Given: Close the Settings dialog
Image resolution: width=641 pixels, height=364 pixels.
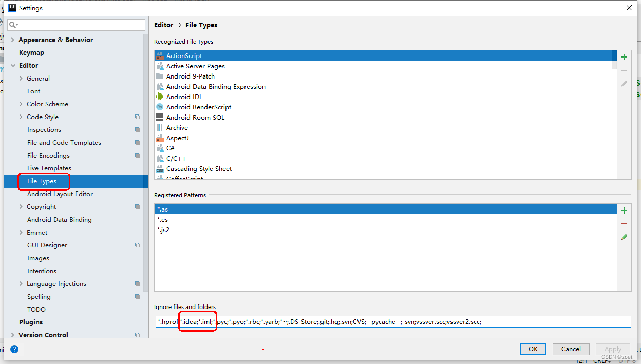Looking at the screenshot, I should (x=629, y=8).
